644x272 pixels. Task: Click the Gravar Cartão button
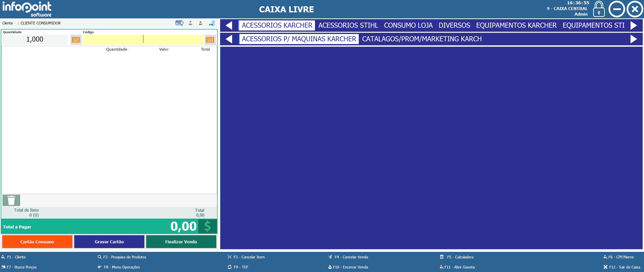(x=109, y=242)
